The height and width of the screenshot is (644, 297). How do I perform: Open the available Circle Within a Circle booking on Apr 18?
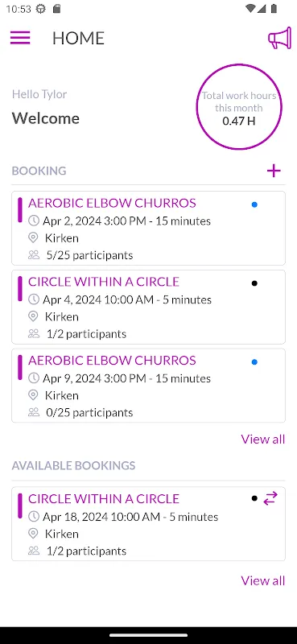pyautogui.click(x=148, y=524)
